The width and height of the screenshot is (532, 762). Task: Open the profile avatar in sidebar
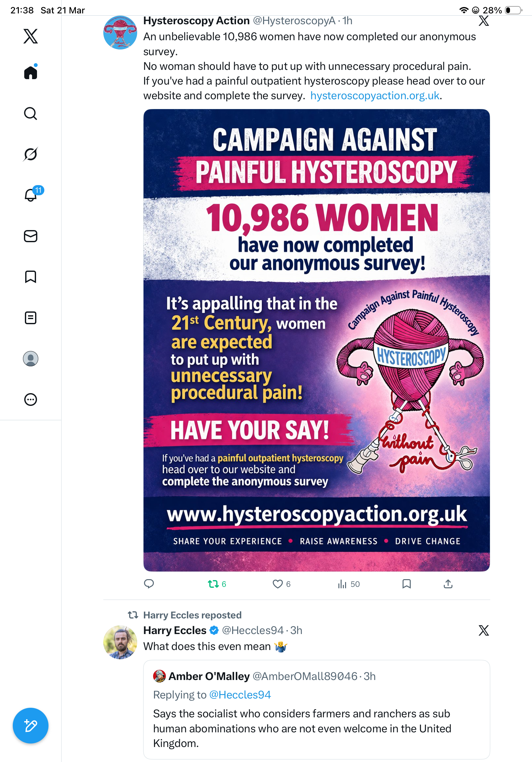(x=31, y=358)
